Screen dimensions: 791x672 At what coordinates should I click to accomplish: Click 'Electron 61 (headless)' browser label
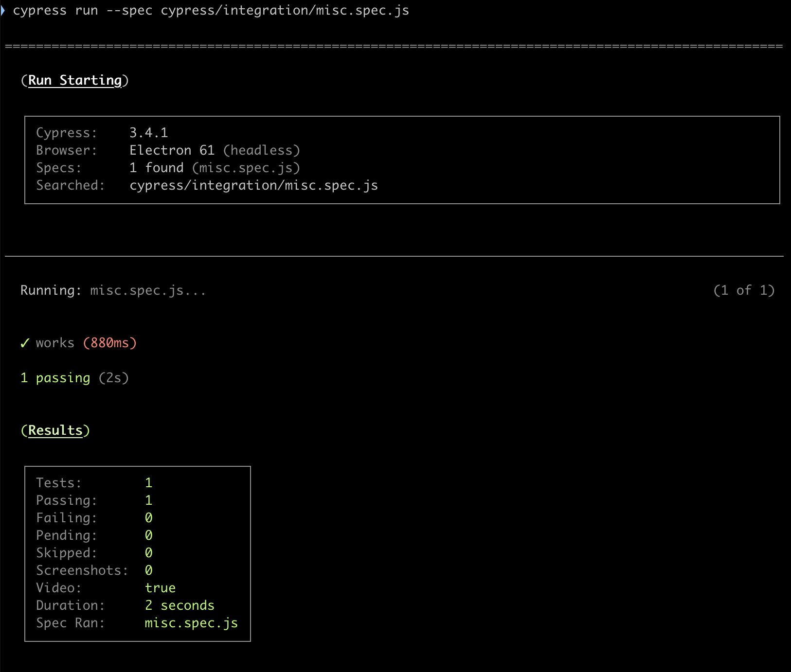point(215,150)
